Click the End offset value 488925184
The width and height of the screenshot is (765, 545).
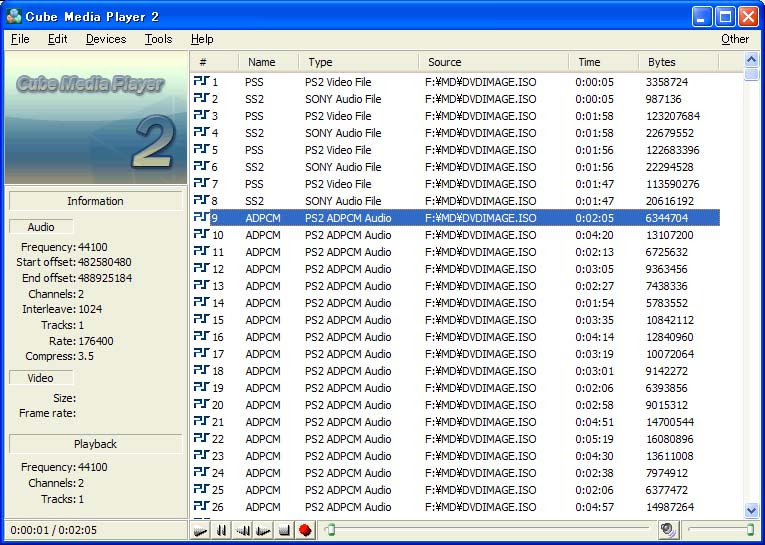point(104,278)
